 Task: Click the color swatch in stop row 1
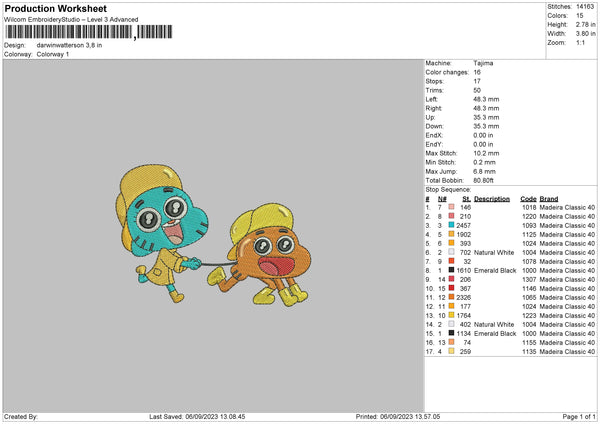452,207
